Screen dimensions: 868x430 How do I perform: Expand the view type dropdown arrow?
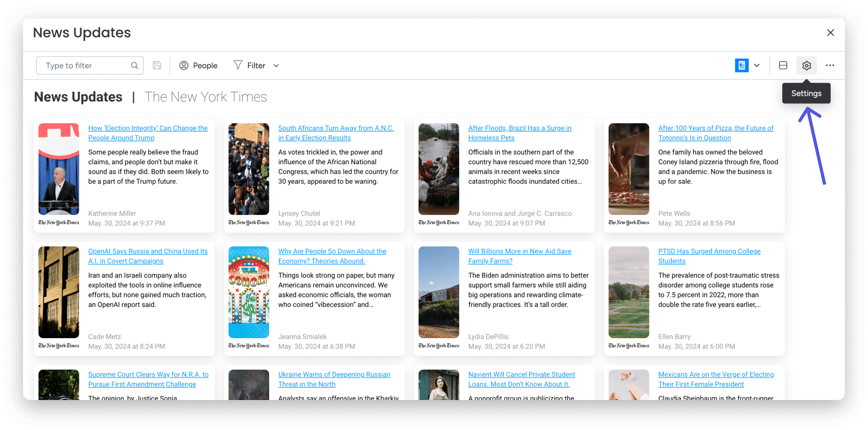pos(757,66)
